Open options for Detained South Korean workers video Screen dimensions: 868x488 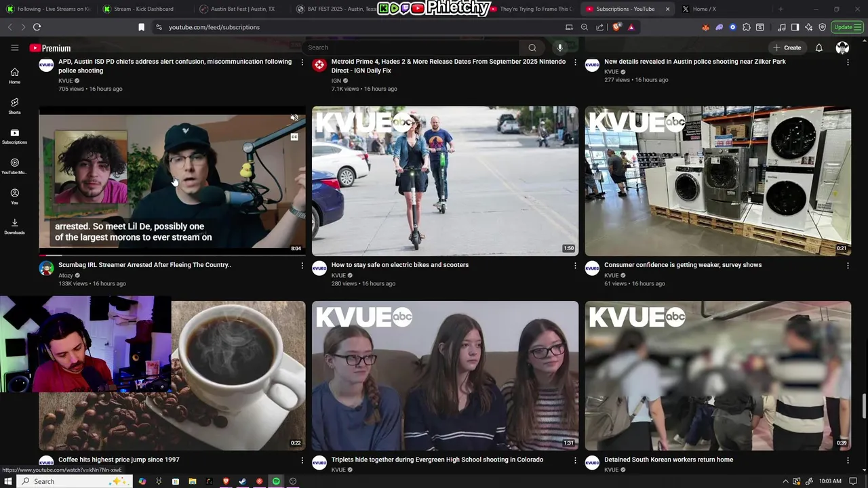(848, 460)
